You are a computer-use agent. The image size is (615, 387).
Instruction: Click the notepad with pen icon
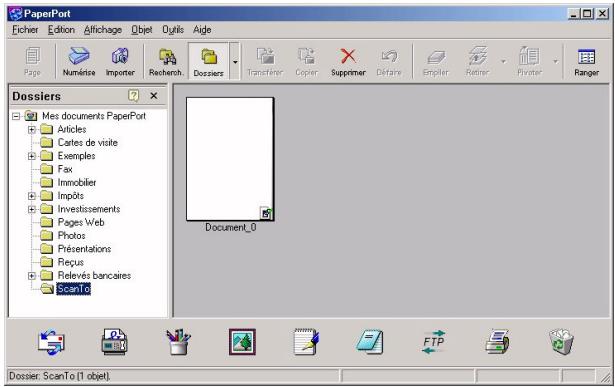coord(306,342)
